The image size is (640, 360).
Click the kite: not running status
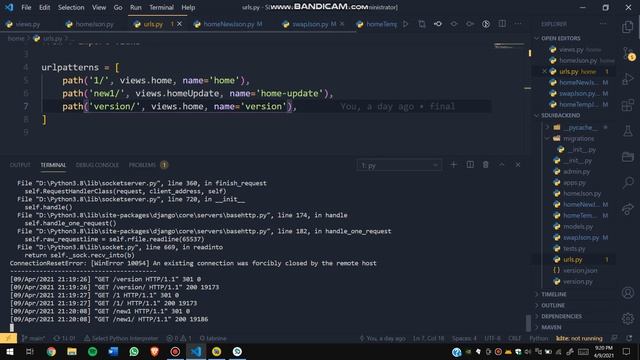tap(579, 338)
